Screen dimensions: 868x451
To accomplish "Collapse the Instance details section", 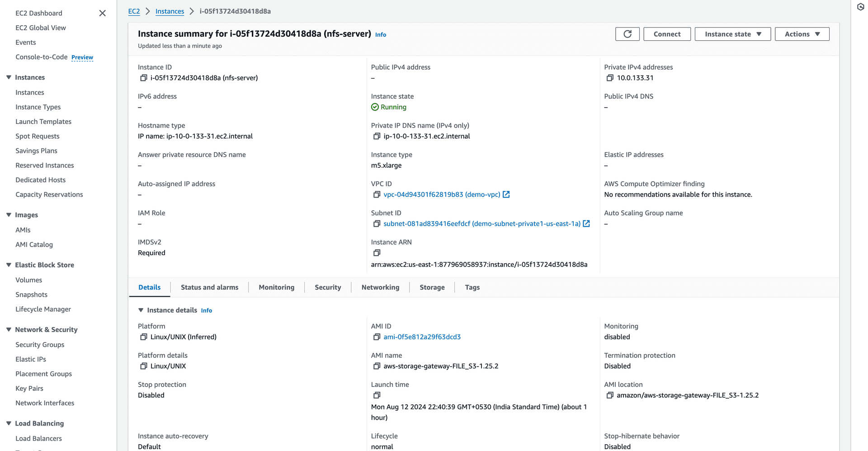I will (141, 310).
